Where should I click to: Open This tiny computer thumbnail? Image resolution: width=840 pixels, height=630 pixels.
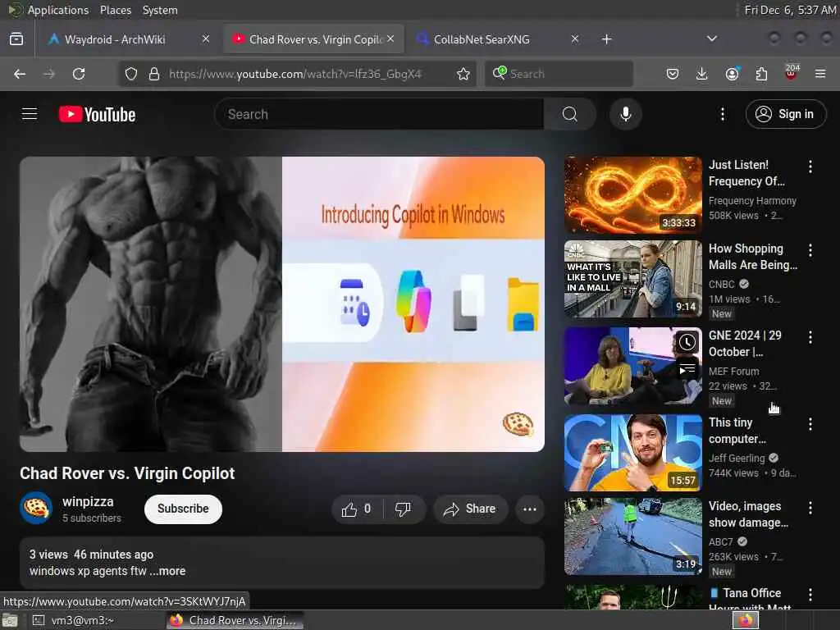point(632,453)
